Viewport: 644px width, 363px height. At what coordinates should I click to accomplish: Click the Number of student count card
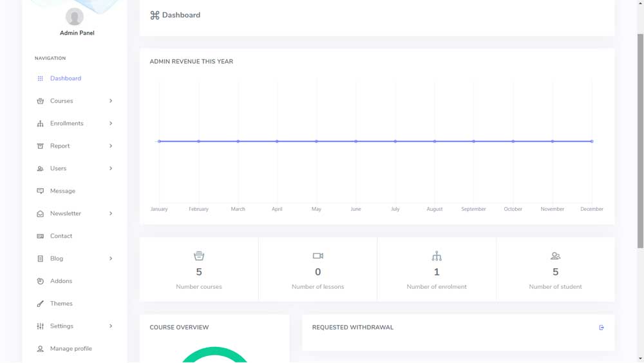pos(555,270)
